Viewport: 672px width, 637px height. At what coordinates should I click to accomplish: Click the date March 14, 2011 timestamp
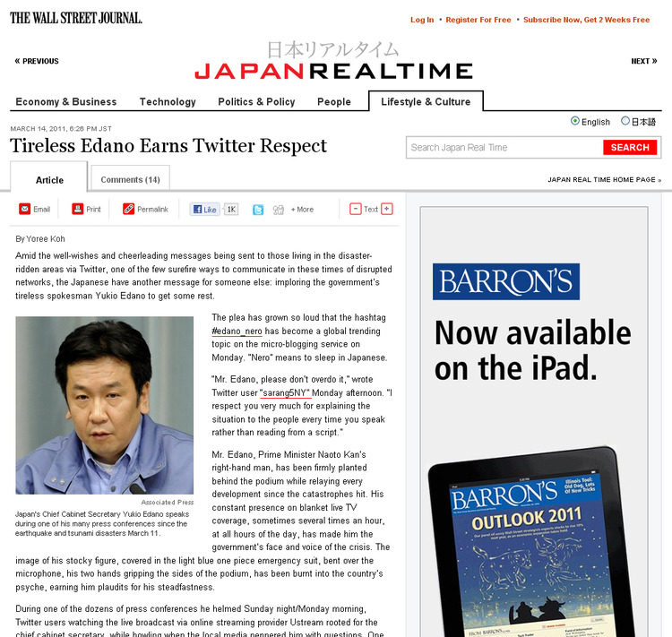point(61,129)
